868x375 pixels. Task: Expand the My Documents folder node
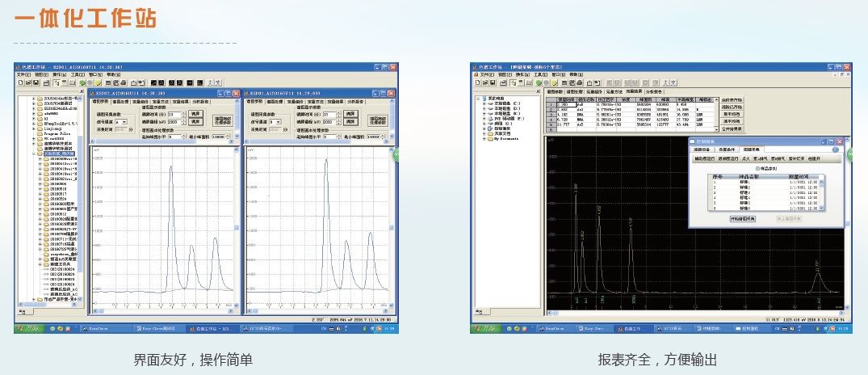484,139
